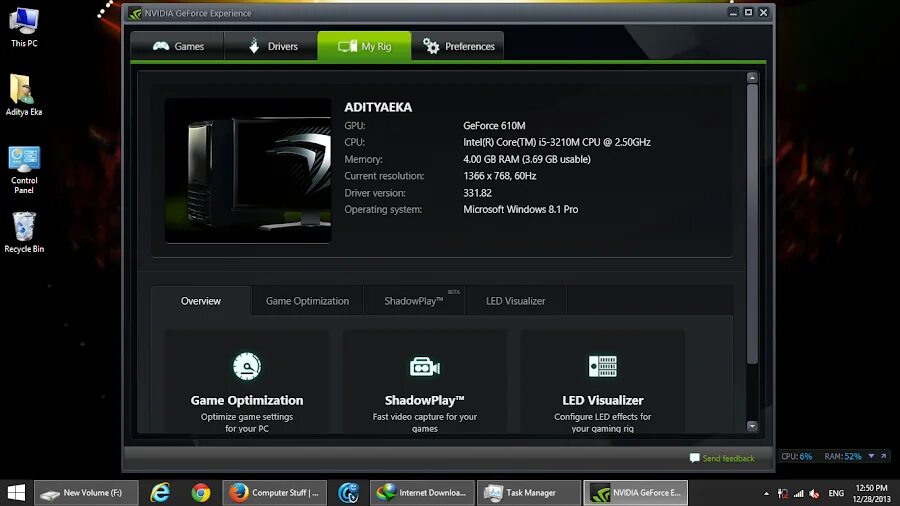Screen dimensions: 900x506
Task: Select the Overview sub-tab
Action: tap(201, 301)
